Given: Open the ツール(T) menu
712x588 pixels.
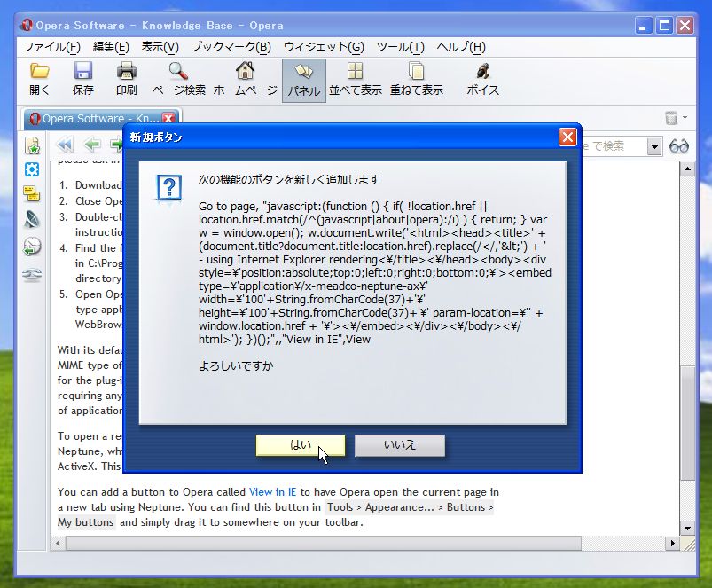Looking at the screenshot, I should pos(401,47).
